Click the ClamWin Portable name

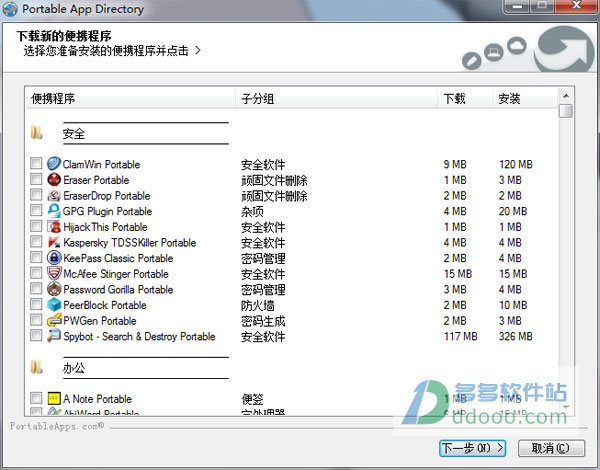coord(101,164)
